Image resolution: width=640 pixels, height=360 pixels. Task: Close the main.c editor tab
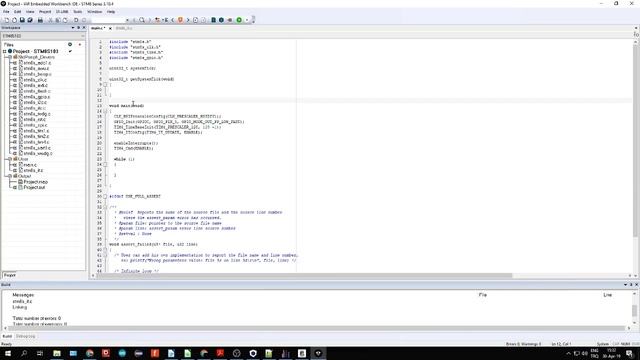point(110,29)
